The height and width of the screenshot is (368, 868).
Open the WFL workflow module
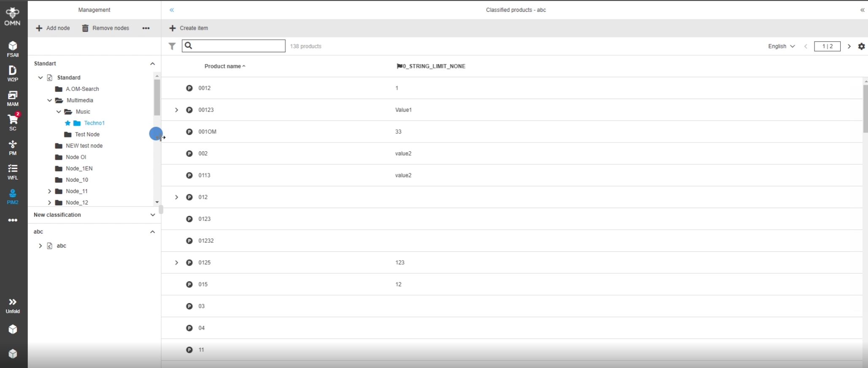[13, 172]
